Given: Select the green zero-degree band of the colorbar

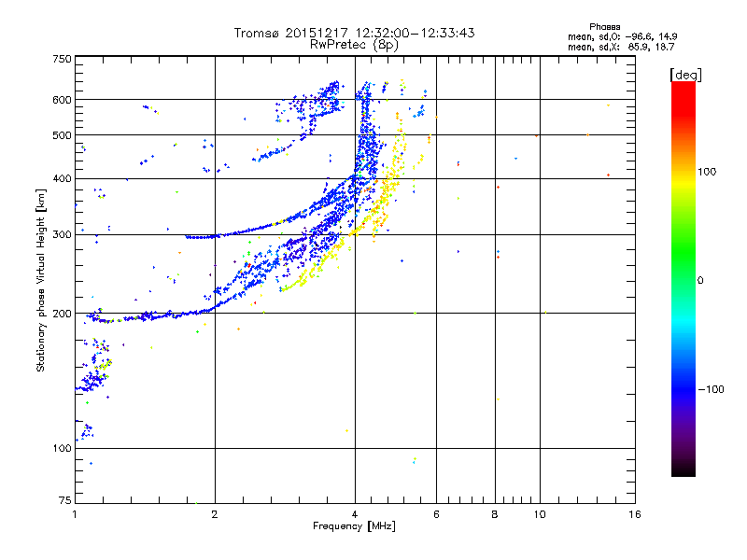Looking at the screenshot, I should coord(684,267).
